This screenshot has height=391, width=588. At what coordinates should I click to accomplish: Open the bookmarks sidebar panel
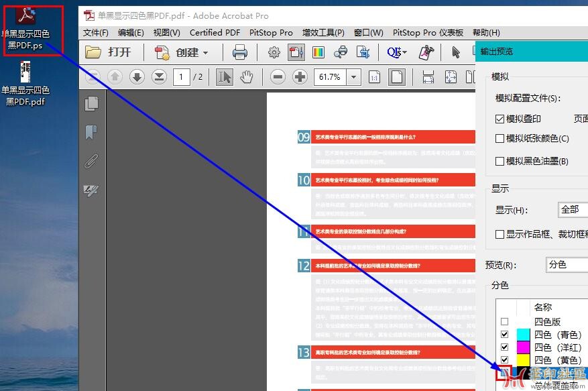click(91, 132)
